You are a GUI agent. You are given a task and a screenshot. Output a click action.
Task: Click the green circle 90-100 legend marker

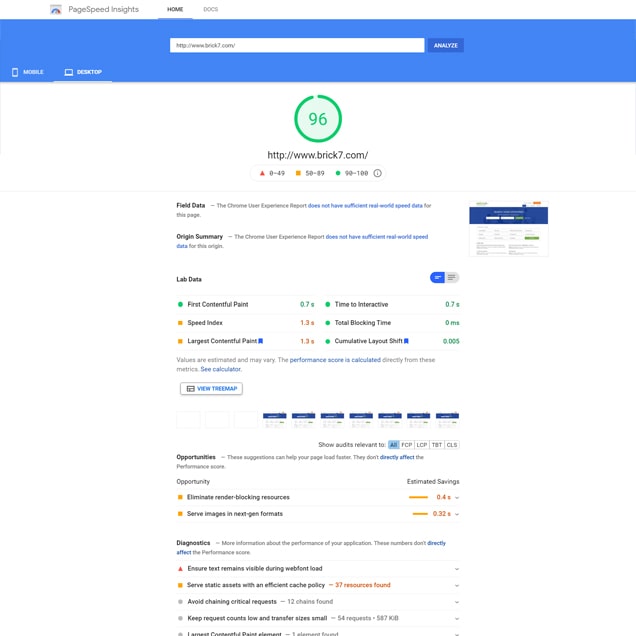(338, 173)
